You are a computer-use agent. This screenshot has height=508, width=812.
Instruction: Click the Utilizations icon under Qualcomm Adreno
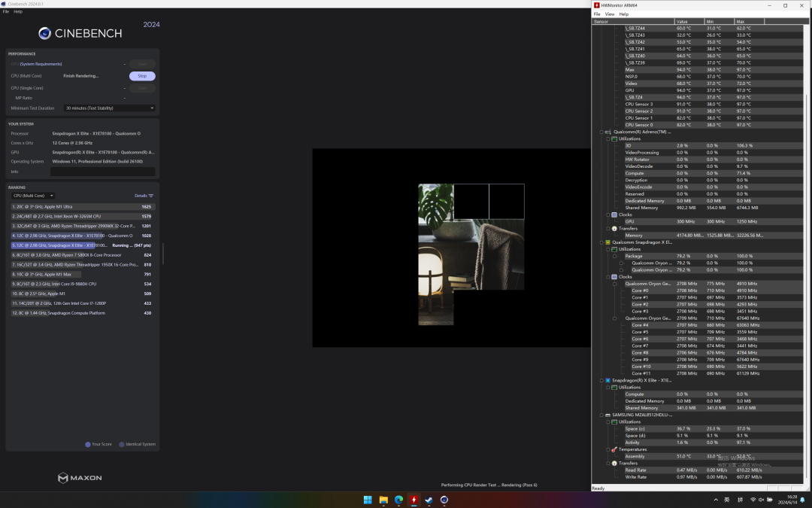click(614, 139)
